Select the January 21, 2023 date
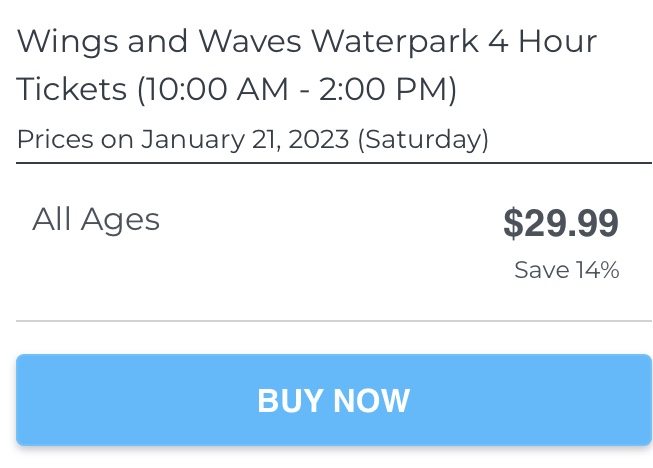Screen dimensions: 653x468 tap(246, 139)
